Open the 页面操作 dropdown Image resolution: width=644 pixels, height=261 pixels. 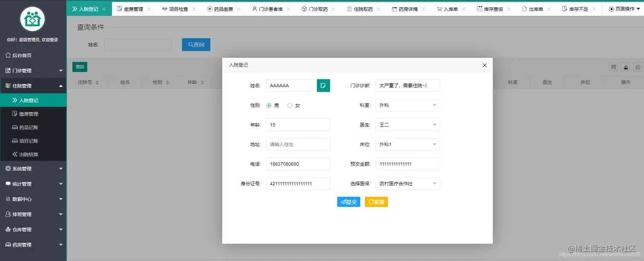(x=624, y=9)
